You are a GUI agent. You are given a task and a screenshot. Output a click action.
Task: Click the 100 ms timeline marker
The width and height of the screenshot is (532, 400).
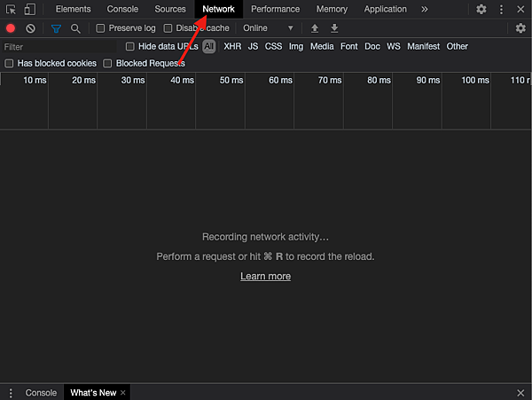475,81
